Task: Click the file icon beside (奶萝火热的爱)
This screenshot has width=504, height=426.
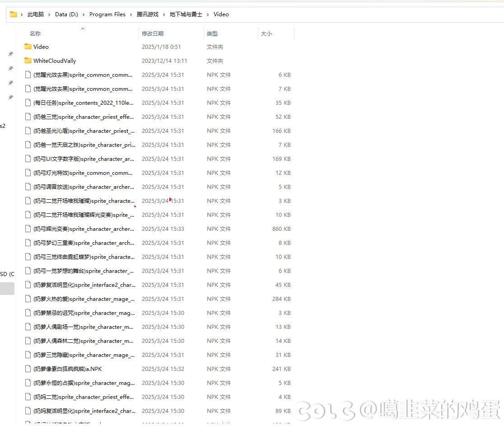Action: (28, 299)
